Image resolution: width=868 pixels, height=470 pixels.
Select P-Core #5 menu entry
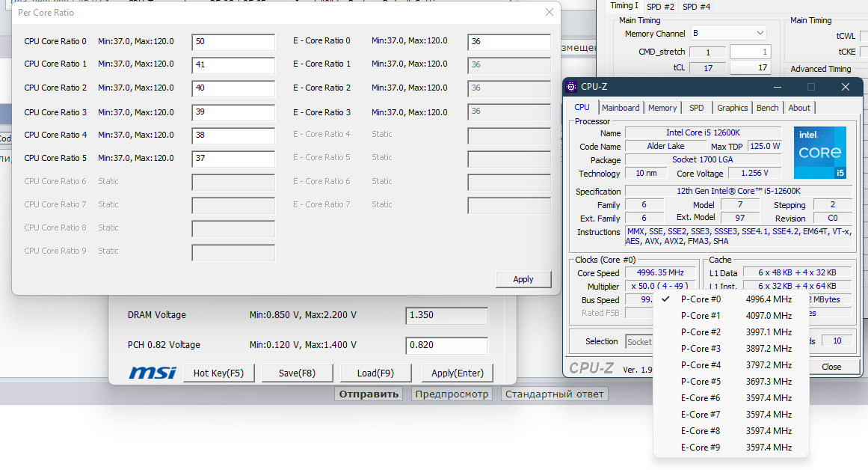(x=730, y=382)
